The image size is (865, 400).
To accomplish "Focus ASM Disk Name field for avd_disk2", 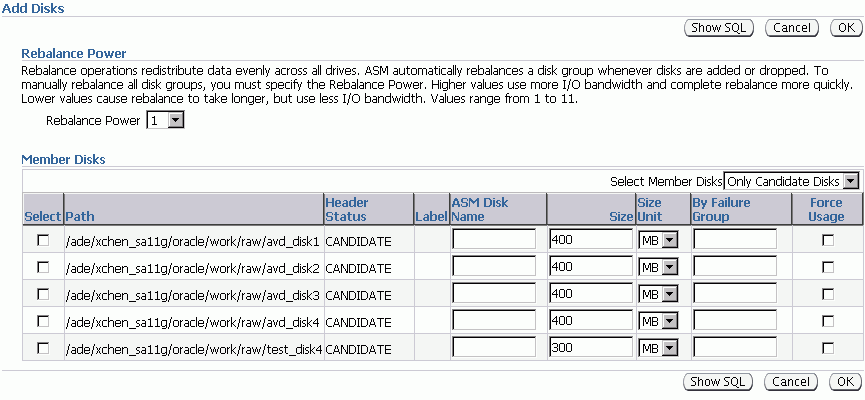I will click(494, 266).
